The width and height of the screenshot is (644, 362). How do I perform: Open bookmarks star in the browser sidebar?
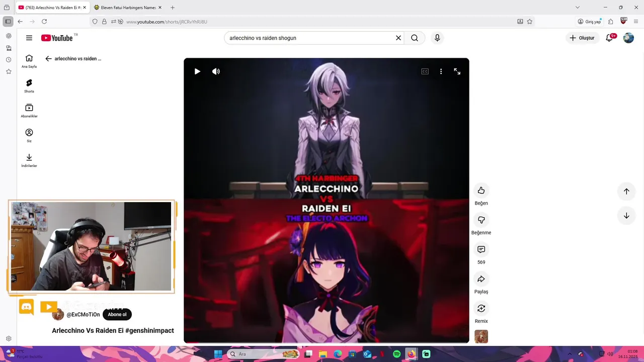9,72
